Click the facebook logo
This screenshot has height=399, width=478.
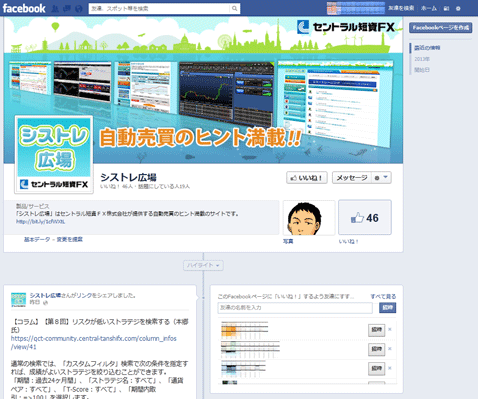pos(24,8)
